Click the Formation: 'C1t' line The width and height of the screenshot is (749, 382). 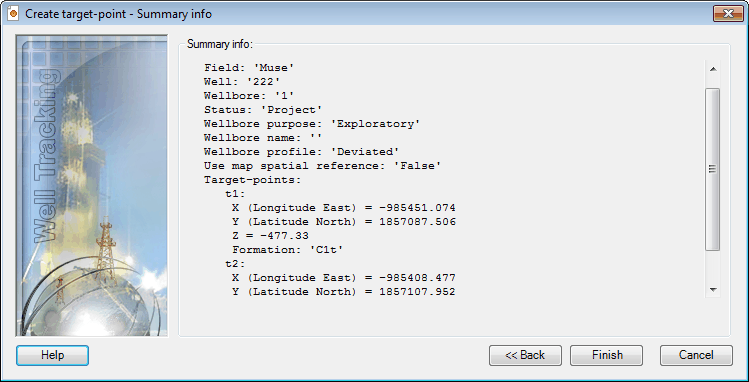point(288,250)
